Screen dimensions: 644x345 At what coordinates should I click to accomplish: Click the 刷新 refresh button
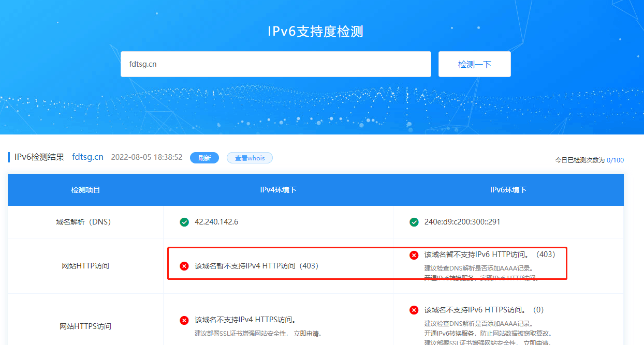click(x=204, y=157)
